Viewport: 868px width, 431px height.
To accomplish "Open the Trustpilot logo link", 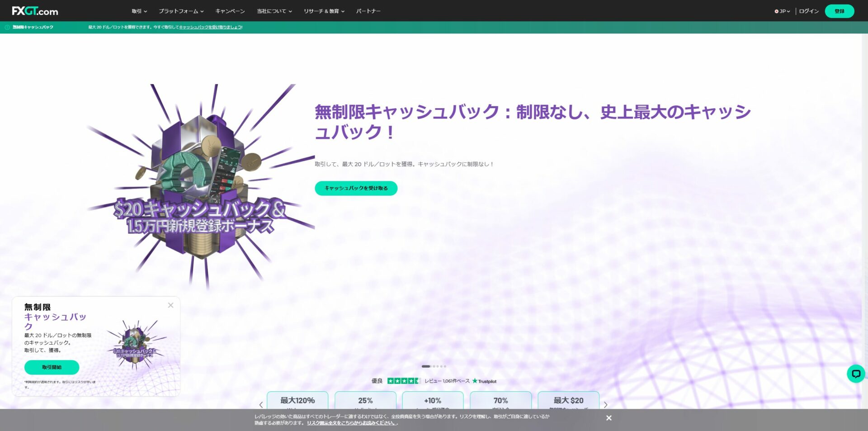I will [x=484, y=381].
